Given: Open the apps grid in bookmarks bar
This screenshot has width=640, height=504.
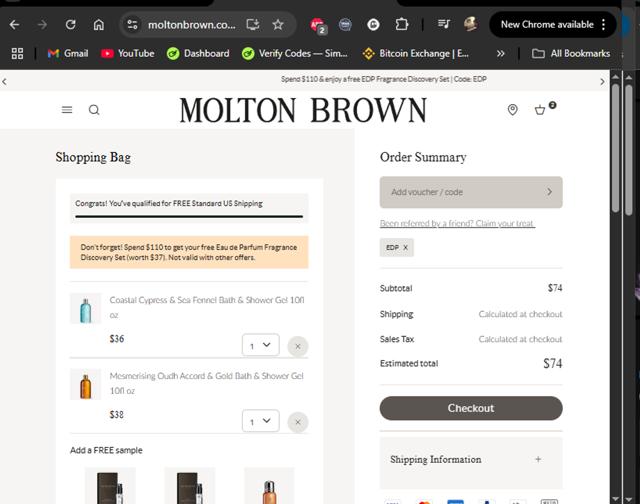Looking at the screenshot, I should click(17, 53).
